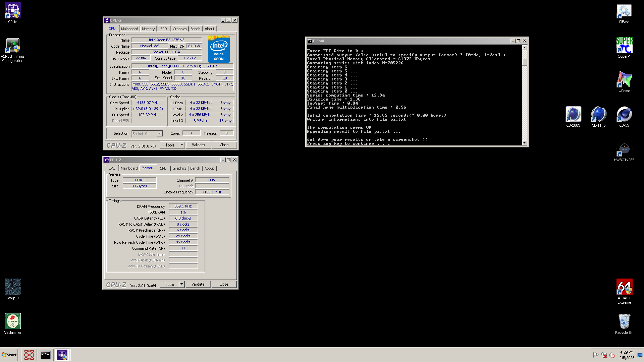Click Tools button in lower CPU-Z
644x362 pixels.
coord(169,284)
